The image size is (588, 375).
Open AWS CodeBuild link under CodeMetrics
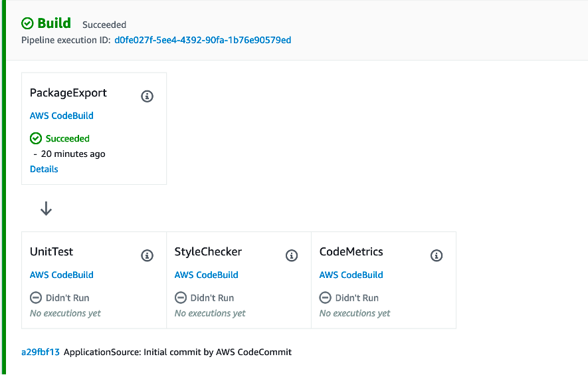pos(351,275)
